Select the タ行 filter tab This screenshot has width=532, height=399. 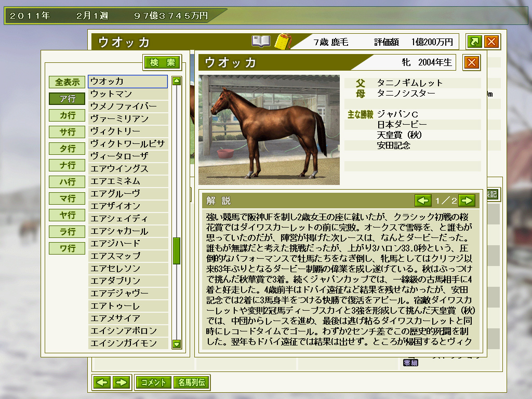[x=67, y=149]
